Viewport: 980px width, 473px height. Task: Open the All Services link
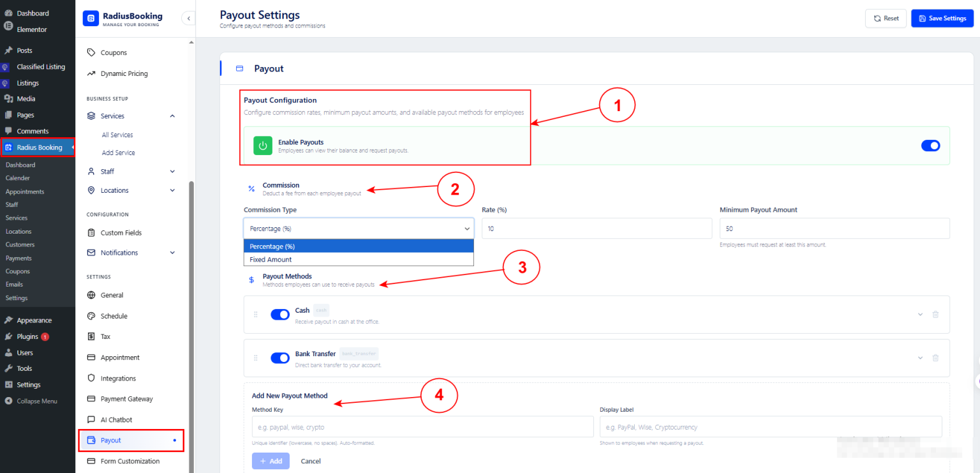point(117,135)
